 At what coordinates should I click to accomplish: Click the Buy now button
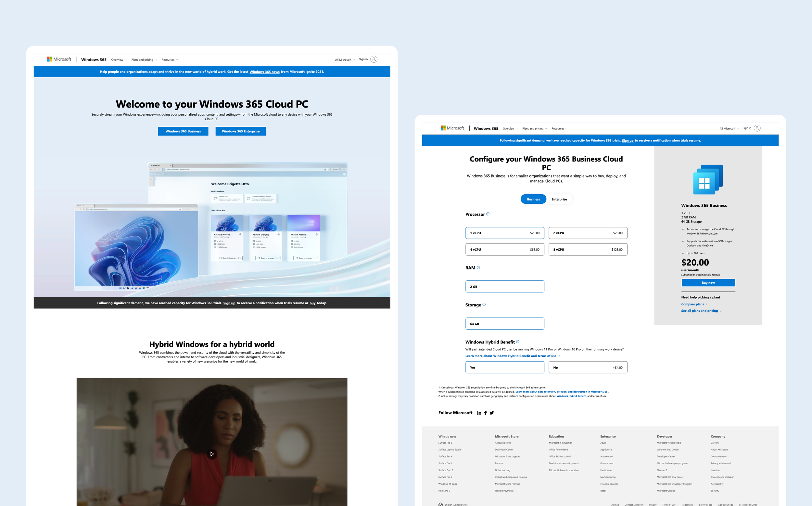(x=708, y=283)
